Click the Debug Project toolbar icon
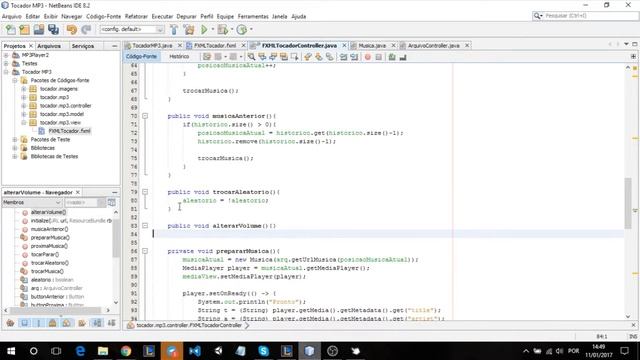This screenshot has width=640, height=360. pos(222,29)
